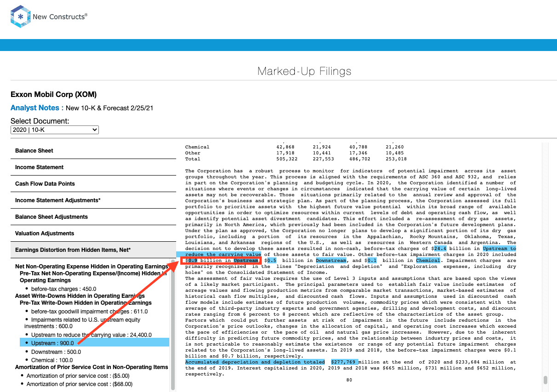Viewport: 557px width, 392px height.
Task: Select the Cash Flow Data Points section
Action: (x=93, y=184)
